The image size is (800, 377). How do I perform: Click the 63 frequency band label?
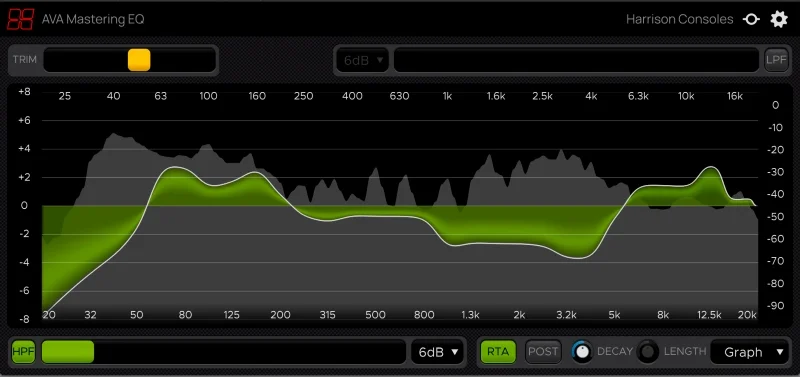point(160,96)
